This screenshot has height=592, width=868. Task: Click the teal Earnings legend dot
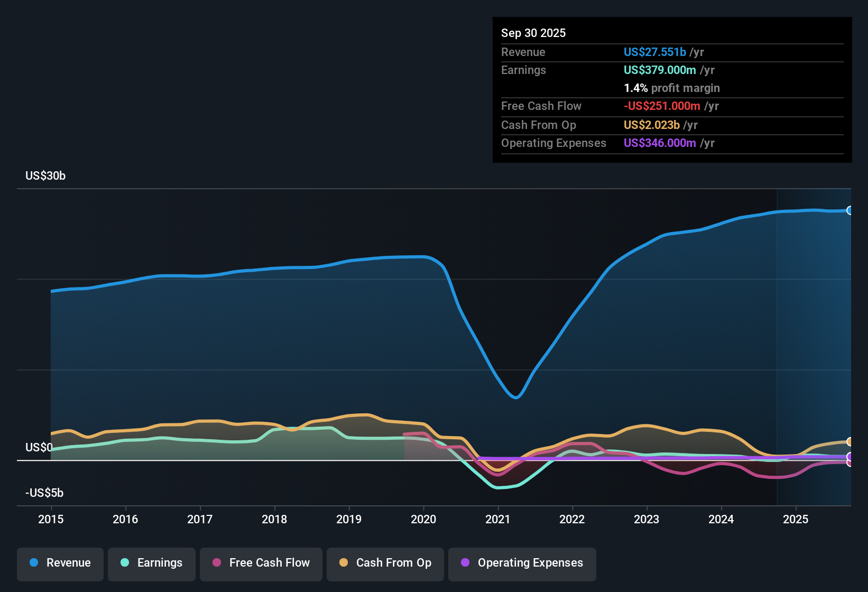click(125, 563)
